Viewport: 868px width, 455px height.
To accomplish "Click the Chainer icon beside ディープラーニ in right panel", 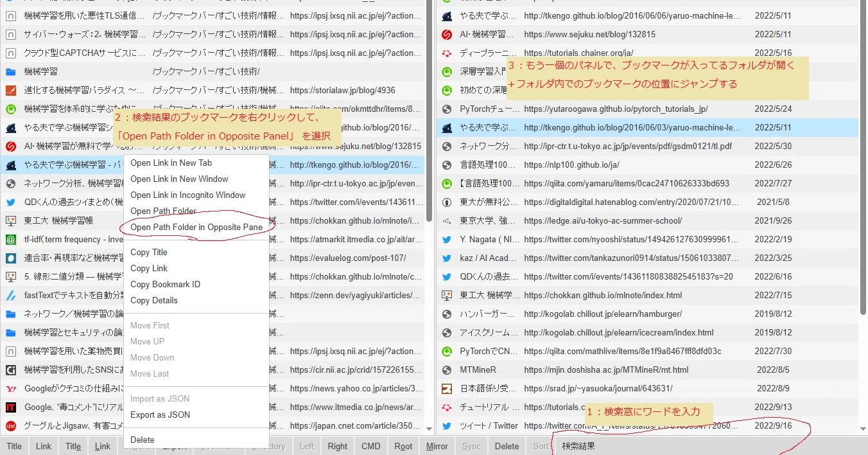I will click(447, 53).
